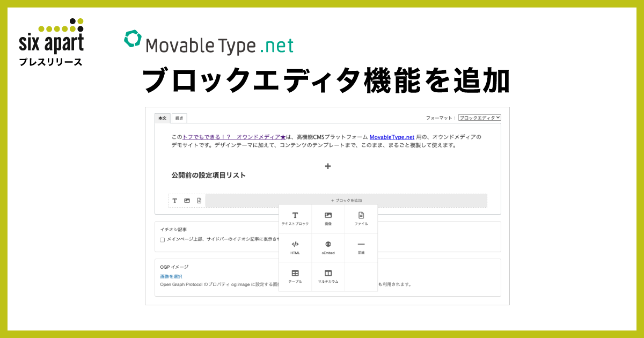Switch to the 続き tab

(179, 118)
